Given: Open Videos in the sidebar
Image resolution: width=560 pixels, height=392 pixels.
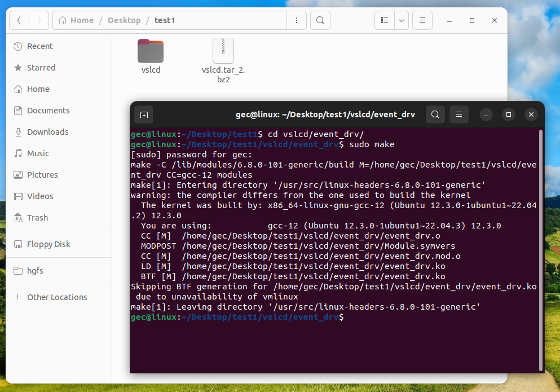Looking at the screenshot, I should tap(59, 196).
